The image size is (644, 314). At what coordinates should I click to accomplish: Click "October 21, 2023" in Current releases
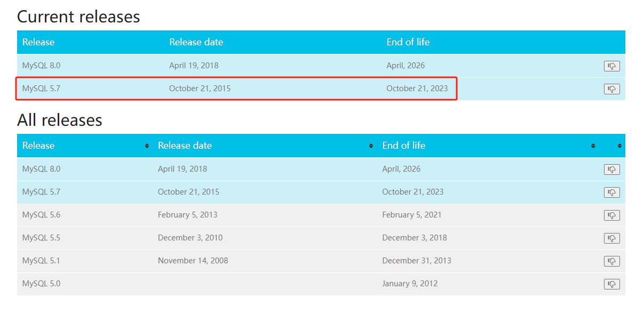pos(417,88)
